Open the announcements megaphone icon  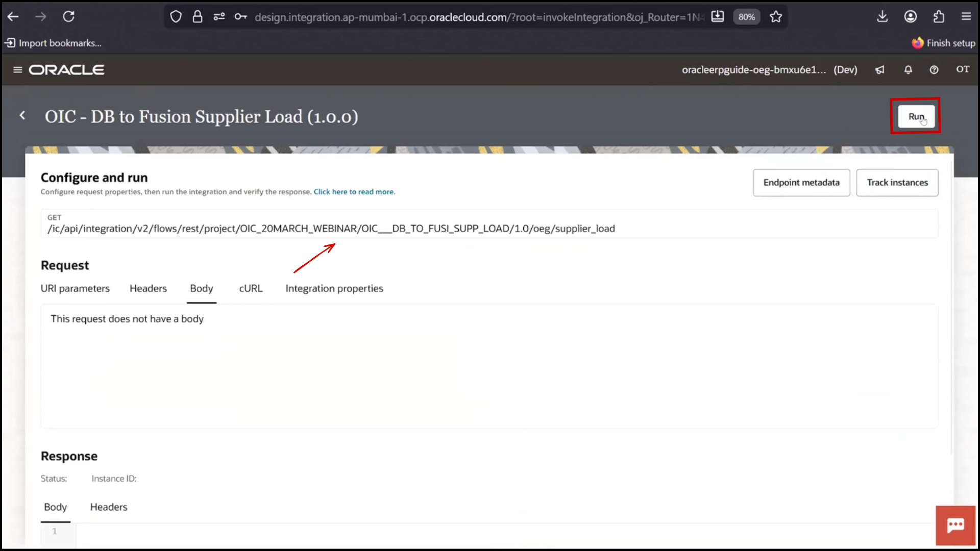point(880,70)
